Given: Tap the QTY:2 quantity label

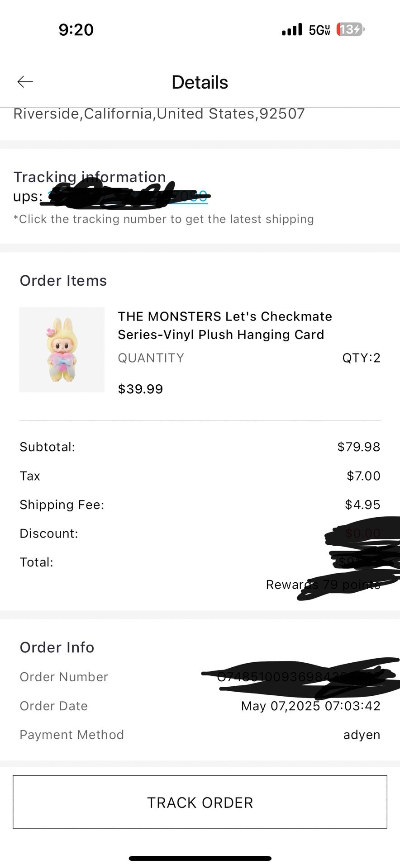Looking at the screenshot, I should (x=361, y=358).
